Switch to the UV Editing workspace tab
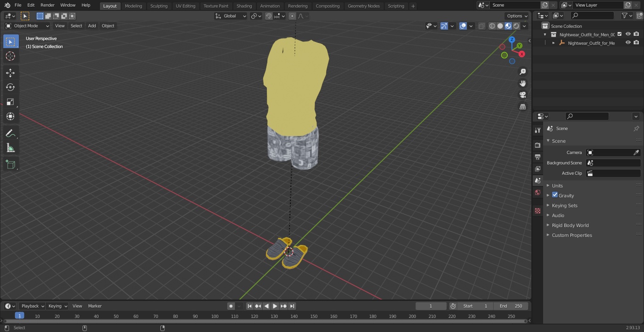Image resolution: width=644 pixels, height=332 pixels. (185, 6)
